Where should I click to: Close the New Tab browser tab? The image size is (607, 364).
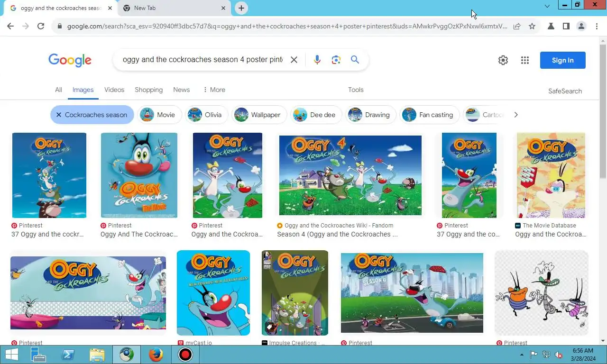pos(223,8)
